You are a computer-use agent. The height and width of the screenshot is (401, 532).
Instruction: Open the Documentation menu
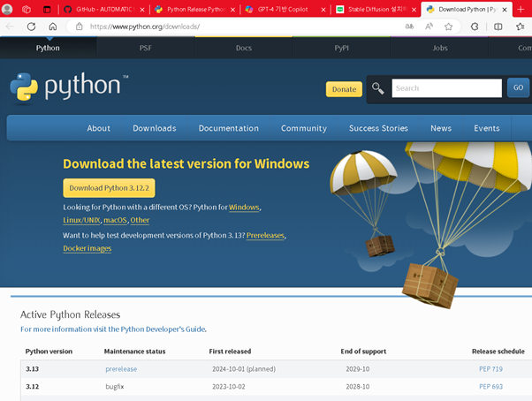pyautogui.click(x=228, y=128)
